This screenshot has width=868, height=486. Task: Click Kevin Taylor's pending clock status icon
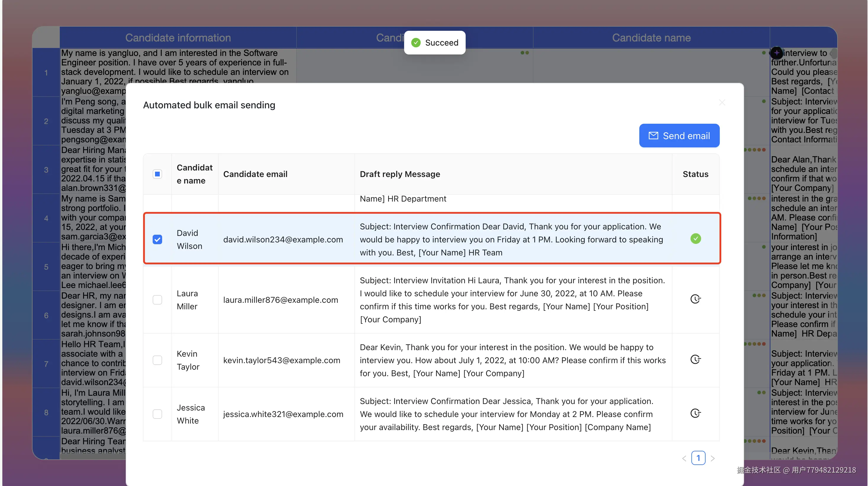[696, 359]
